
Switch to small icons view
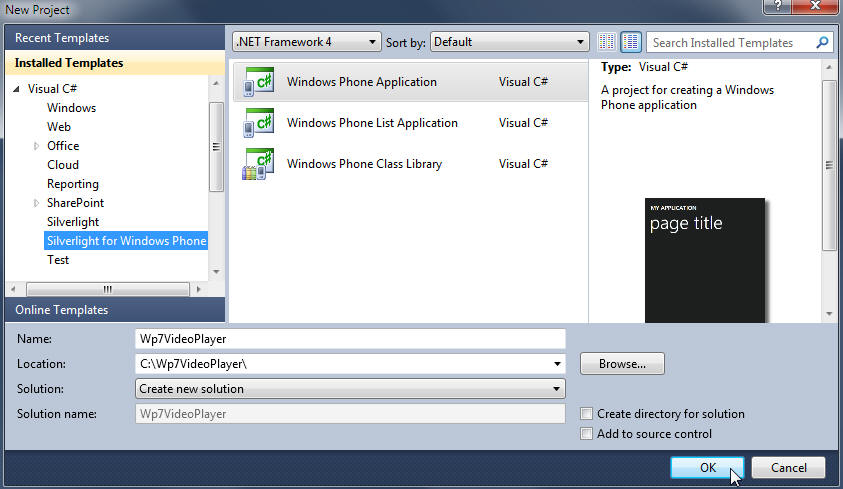point(606,42)
